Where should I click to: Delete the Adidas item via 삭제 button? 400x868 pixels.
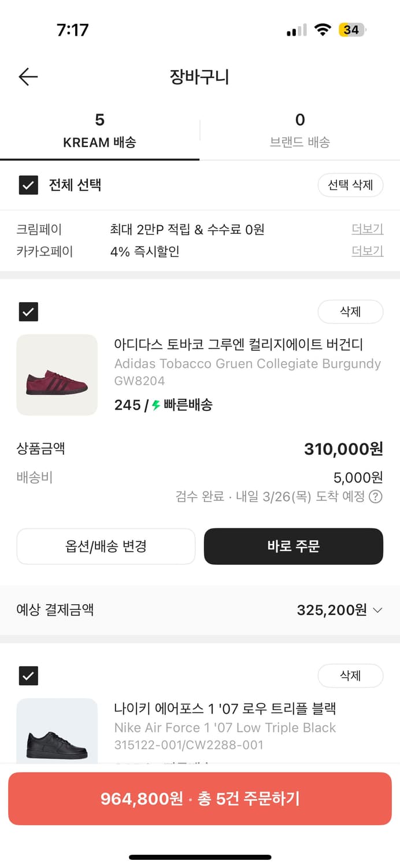(351, 311)
